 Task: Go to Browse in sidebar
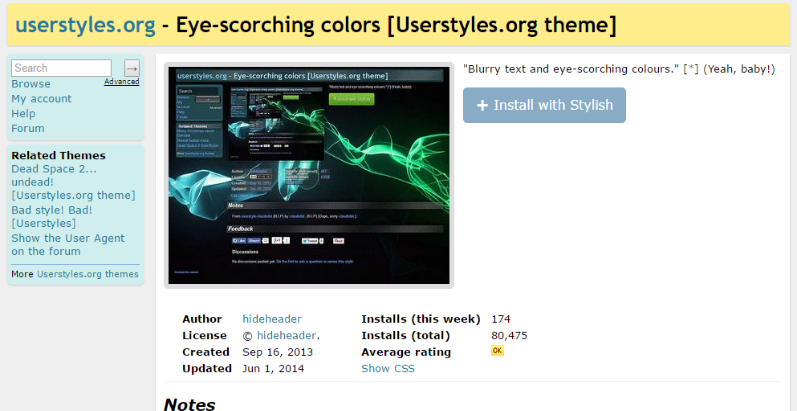tap(31, 84)
